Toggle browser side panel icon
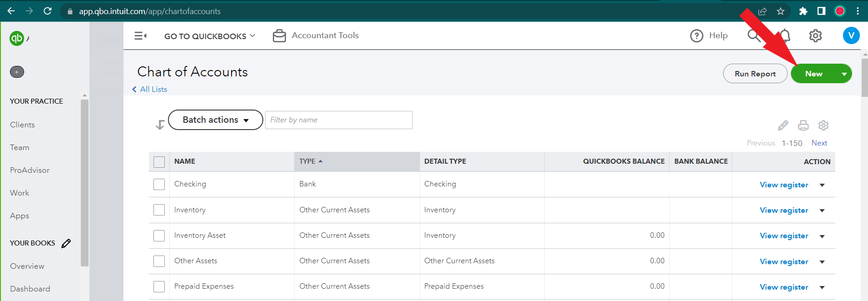This screenshot has width=868, height=301. (821, 11)
